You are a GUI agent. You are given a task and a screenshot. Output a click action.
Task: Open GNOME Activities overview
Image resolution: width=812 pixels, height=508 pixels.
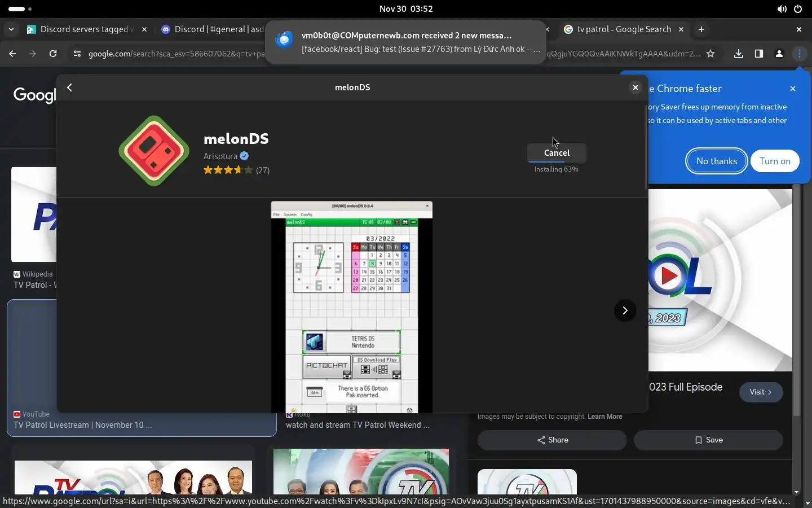[20, 9]
